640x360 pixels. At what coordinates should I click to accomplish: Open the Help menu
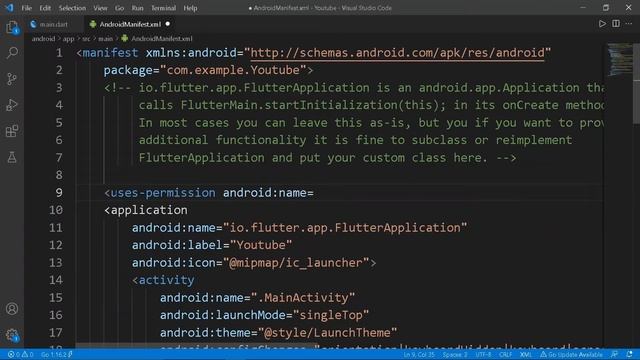point(190,8)
